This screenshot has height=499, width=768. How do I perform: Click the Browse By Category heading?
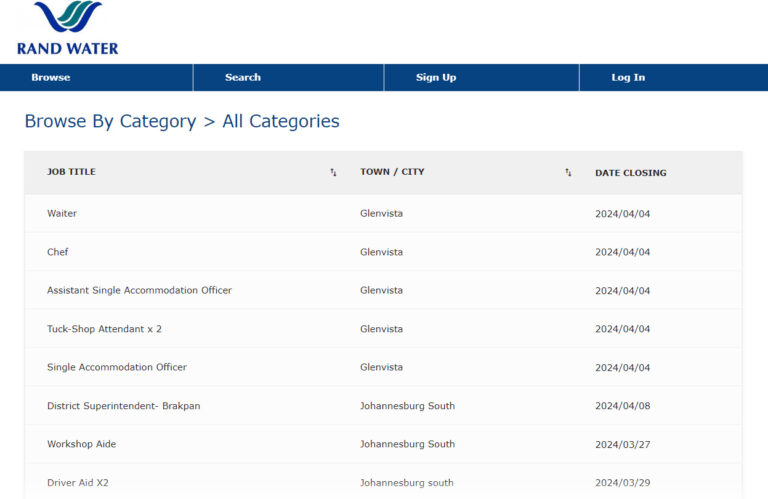(x=110, y=121)
